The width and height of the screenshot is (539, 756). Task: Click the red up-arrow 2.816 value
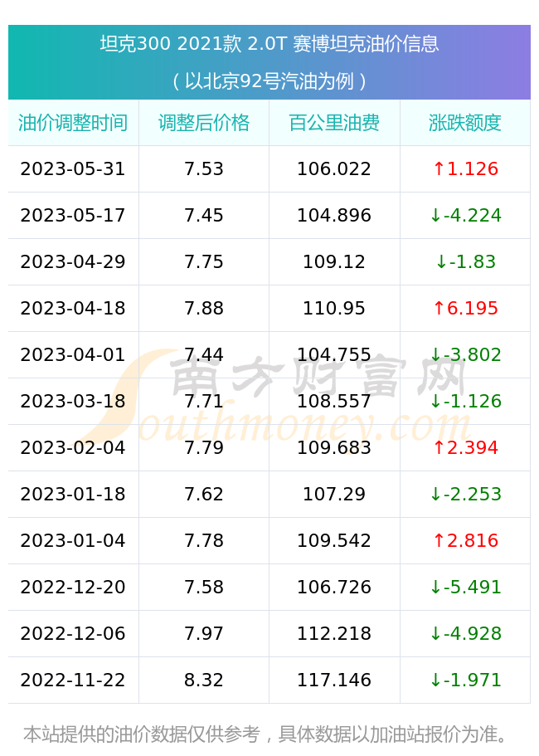pos(465,541)
